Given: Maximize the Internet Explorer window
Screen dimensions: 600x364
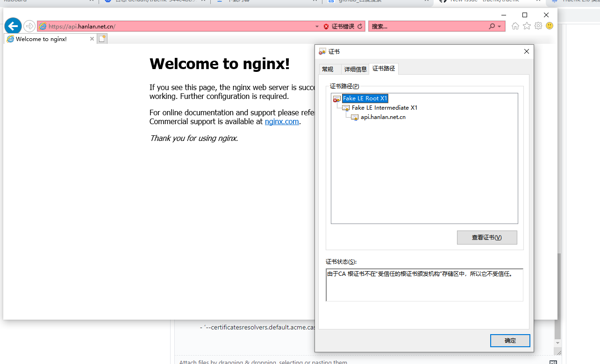Looking at the screenshot, I should coord(525,15).
